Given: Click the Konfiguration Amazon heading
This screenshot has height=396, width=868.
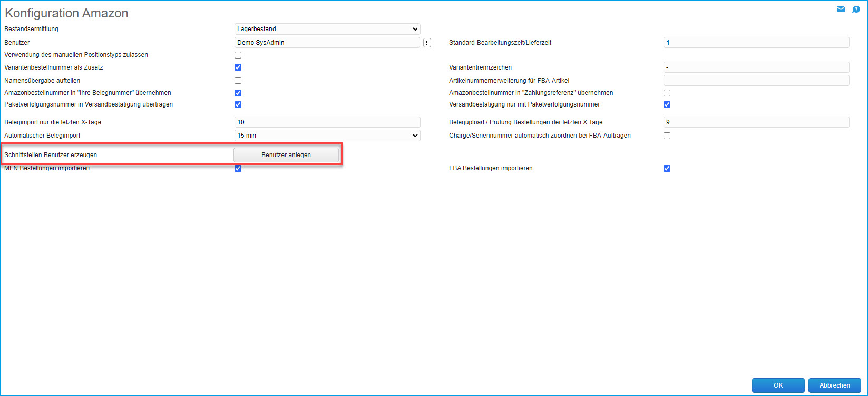Looking at the screenshot, I should tap(66, 13).
